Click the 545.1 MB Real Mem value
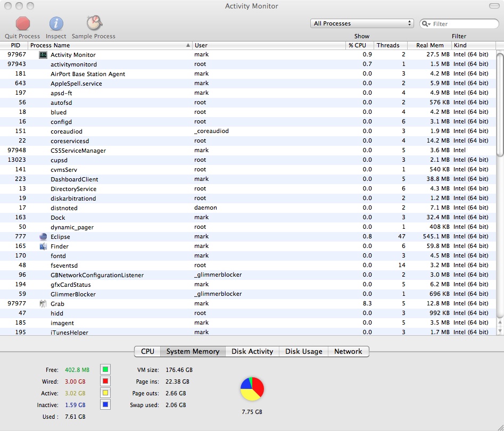This screenshot has width=504, height=431. tap(436, 237)
